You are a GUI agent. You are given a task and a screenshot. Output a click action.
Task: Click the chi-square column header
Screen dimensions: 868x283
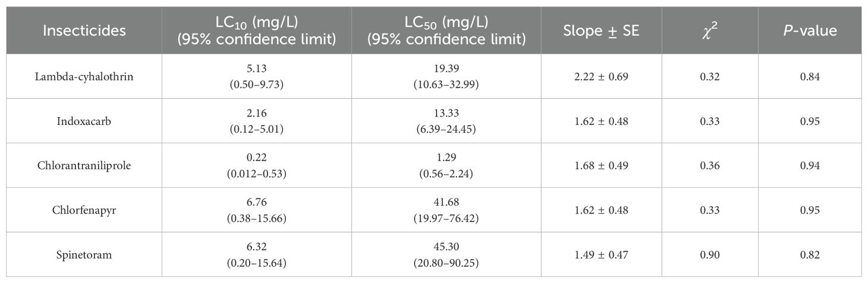[x=710, y=31]
